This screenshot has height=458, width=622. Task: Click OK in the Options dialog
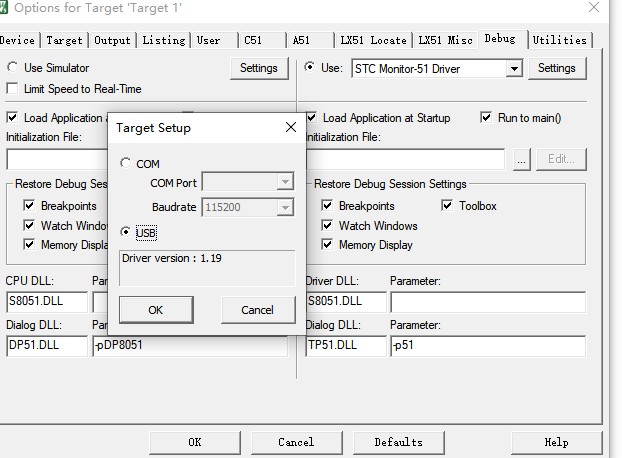195,442
